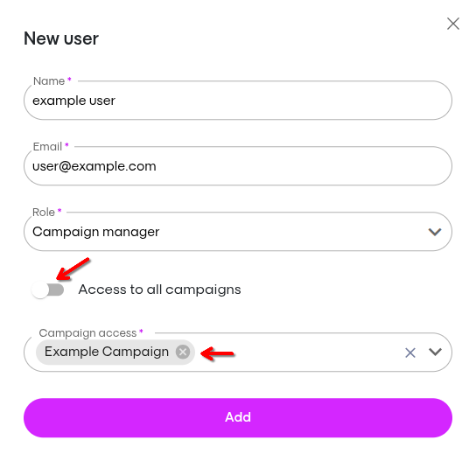Screen dimensions: 476x461
Task: Select the Example Campaign tag
Action: (107, 352)
